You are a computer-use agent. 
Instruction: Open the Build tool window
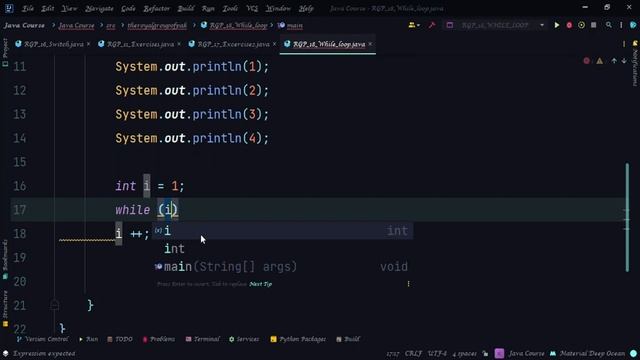pyautogui.click(x=348, y=339)
